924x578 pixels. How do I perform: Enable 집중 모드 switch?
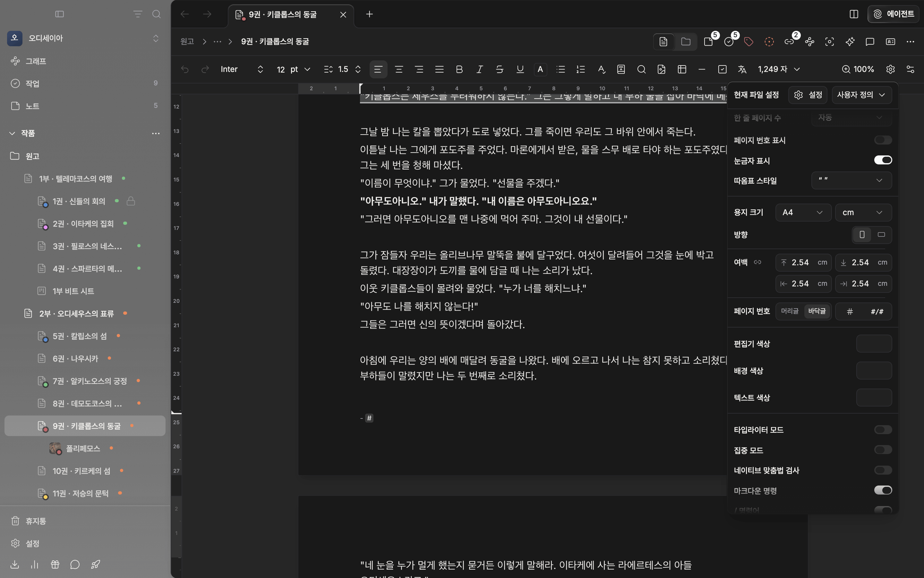point(883,450)
